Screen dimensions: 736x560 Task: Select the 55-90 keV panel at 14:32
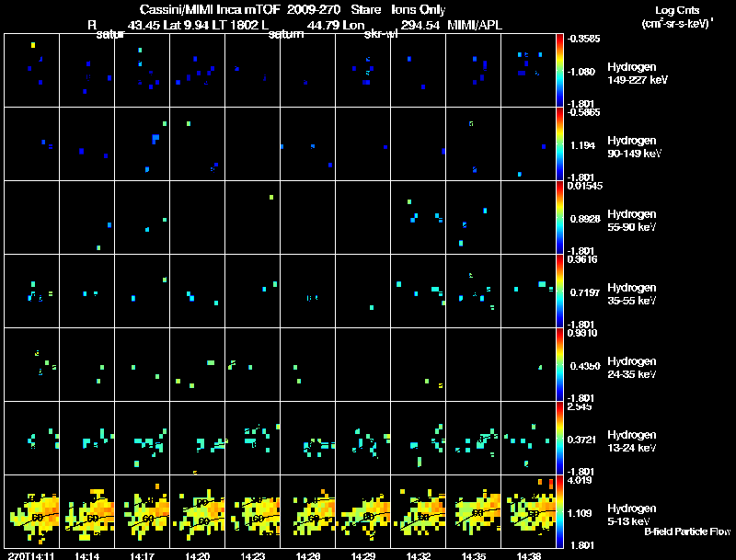(x=419, y=218)
